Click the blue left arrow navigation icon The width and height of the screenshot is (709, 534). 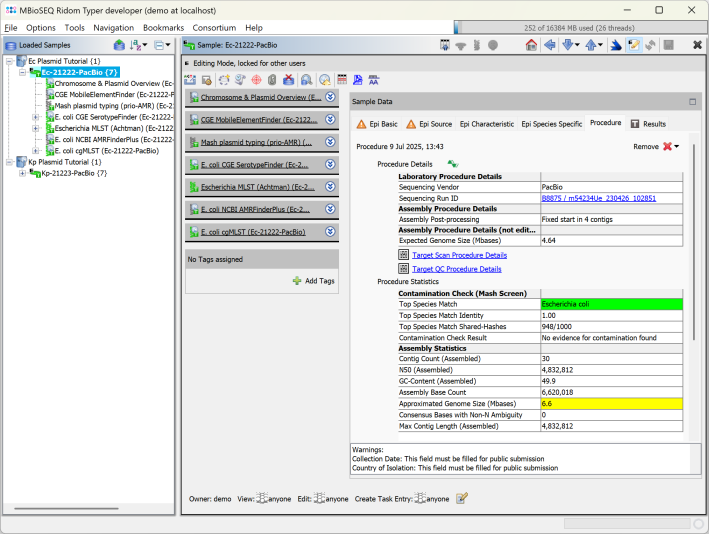click(549, 45)
